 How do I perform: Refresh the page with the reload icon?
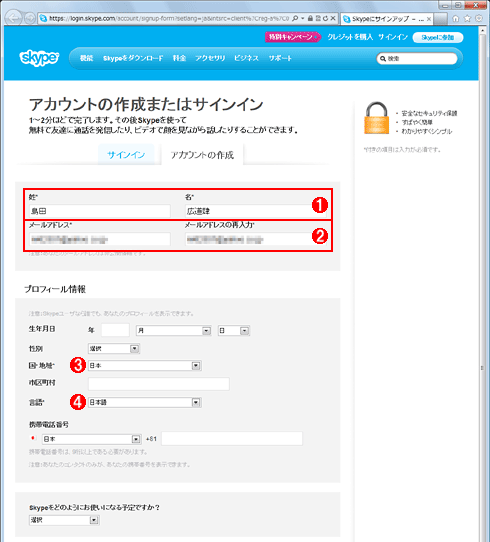325,18
